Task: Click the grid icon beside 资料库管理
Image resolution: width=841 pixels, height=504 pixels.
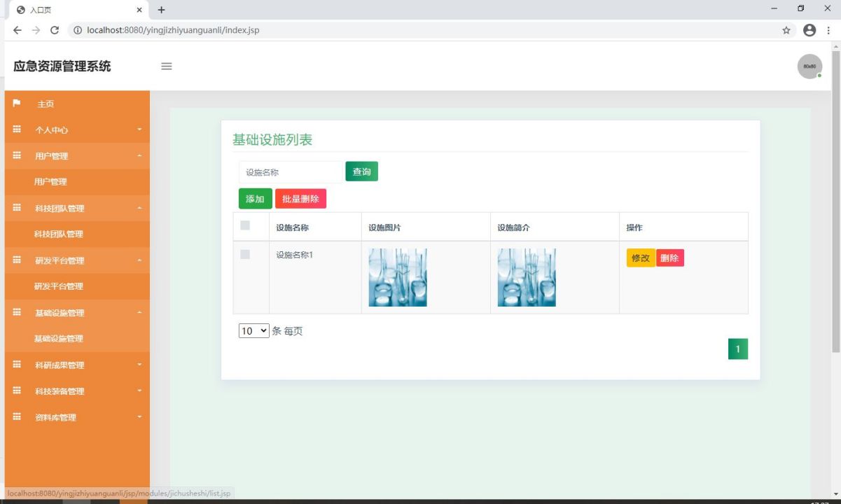Action: pos(17,417)
